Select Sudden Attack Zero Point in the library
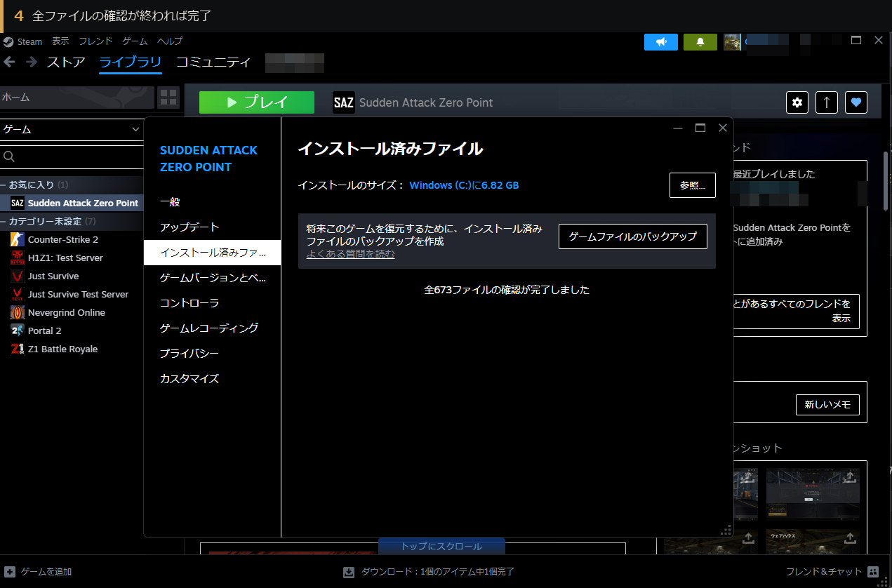The image size is (892, 588). 72,203
